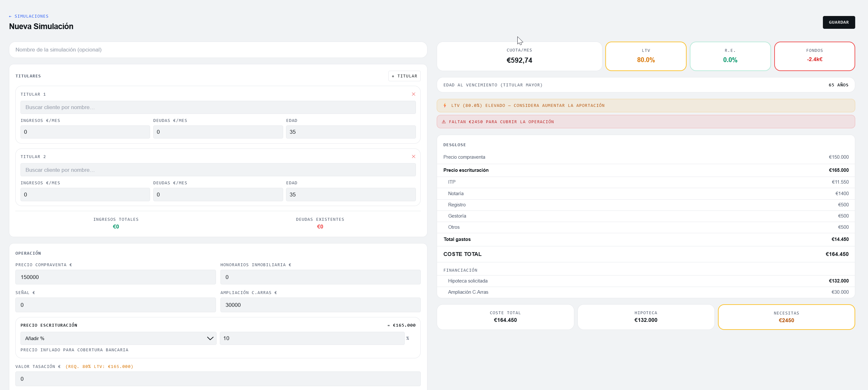Click the Precio compraventa €150.000 row

(646, 157)
